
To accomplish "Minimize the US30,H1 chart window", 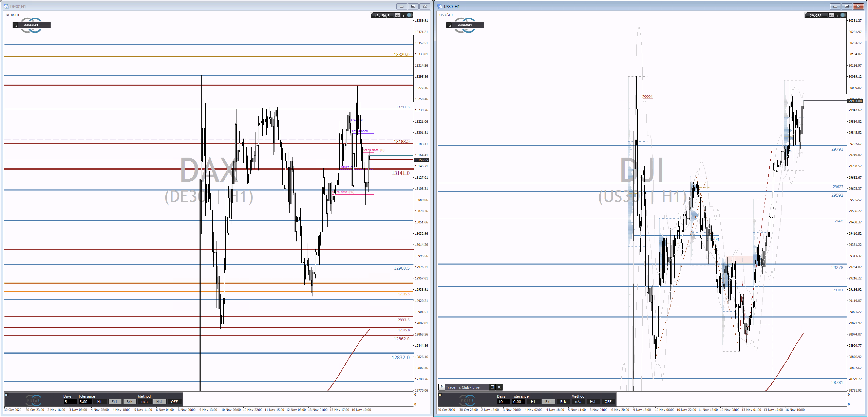I will pyautogui.click(x=835, y=6).
